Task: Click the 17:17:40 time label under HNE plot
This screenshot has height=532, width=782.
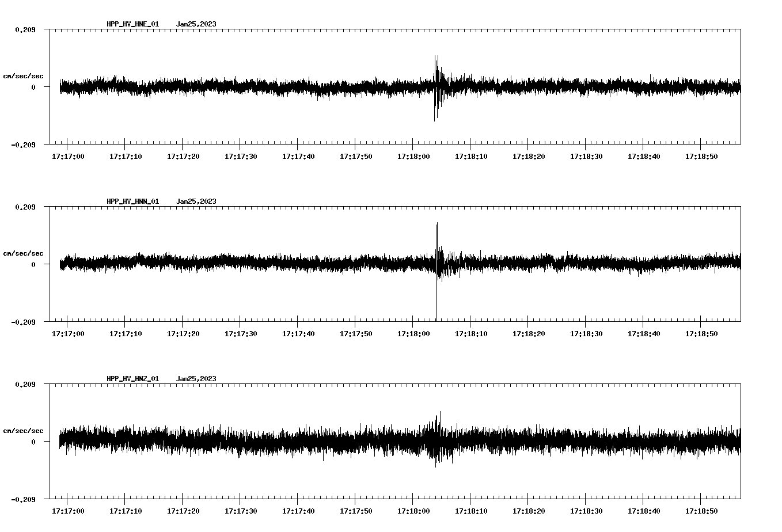Action: [x=298, y=156]
